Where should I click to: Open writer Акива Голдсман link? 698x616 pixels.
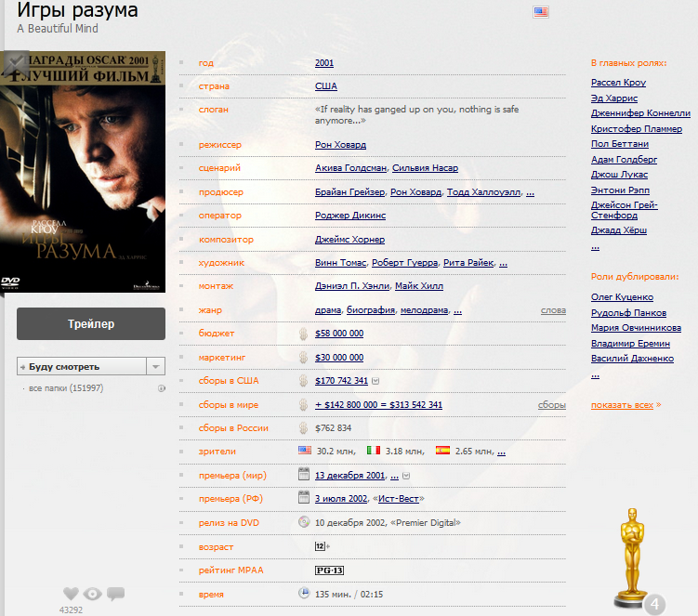pos(350,168)
